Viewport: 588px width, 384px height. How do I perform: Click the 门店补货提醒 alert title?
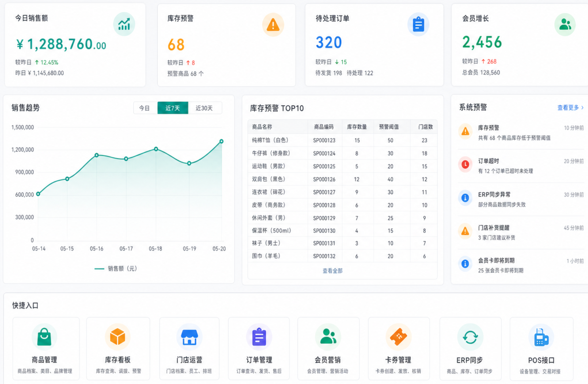coord(494,228)
